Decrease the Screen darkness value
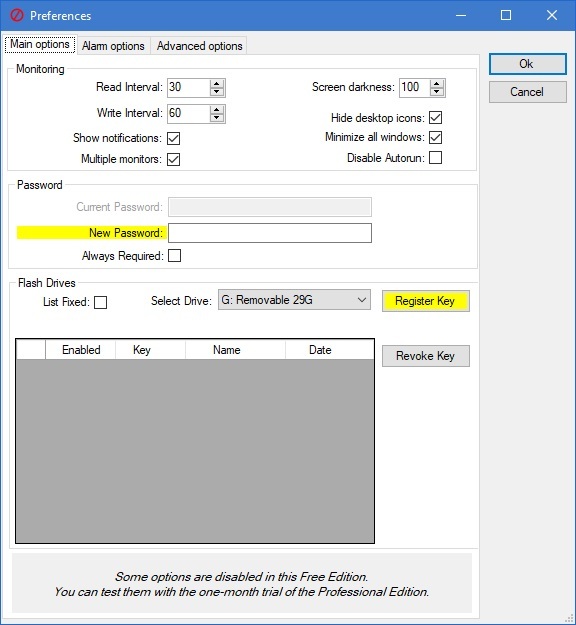 click(x=436, y=92)
